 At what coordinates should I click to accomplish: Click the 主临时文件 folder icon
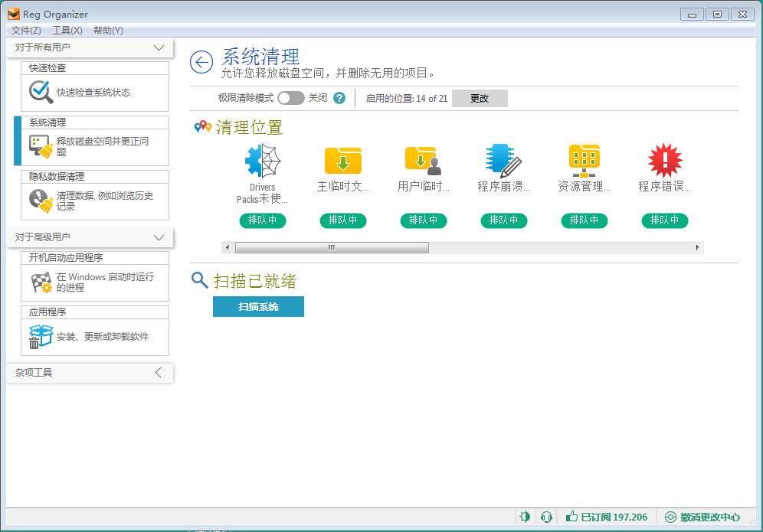tap(342, 162)
